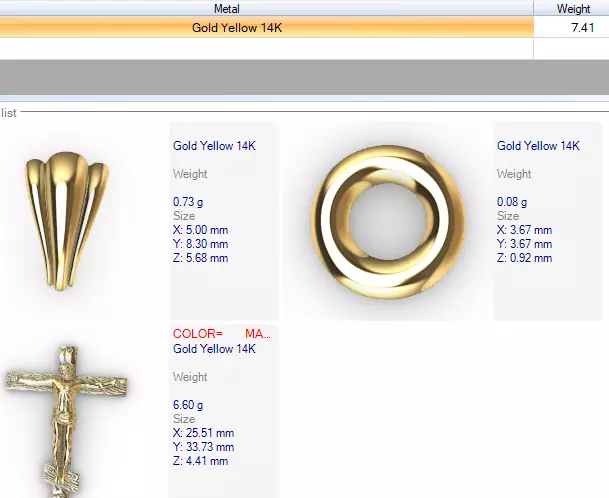Click the bail's Gold Yellow 14K label
Image resolution: width=609 pixels, height=498 pixels.
tap(214, 146)
